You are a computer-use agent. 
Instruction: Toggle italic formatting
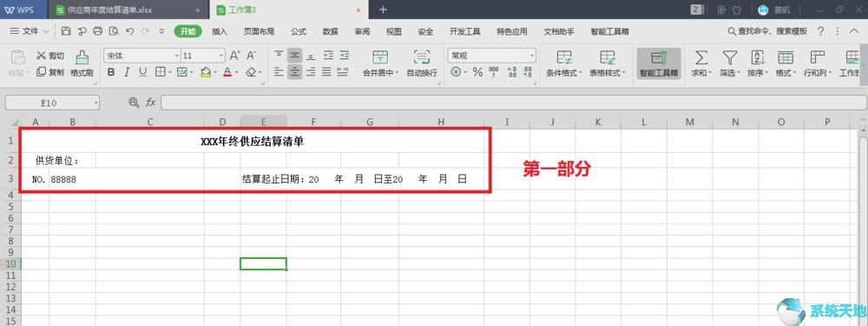pyautogui.click(x=127, y=72)
